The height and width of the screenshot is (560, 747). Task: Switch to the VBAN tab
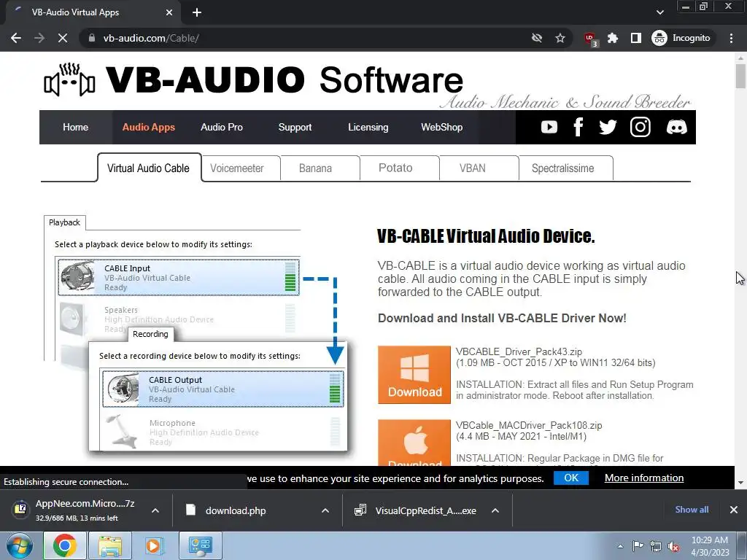(479, 168)
